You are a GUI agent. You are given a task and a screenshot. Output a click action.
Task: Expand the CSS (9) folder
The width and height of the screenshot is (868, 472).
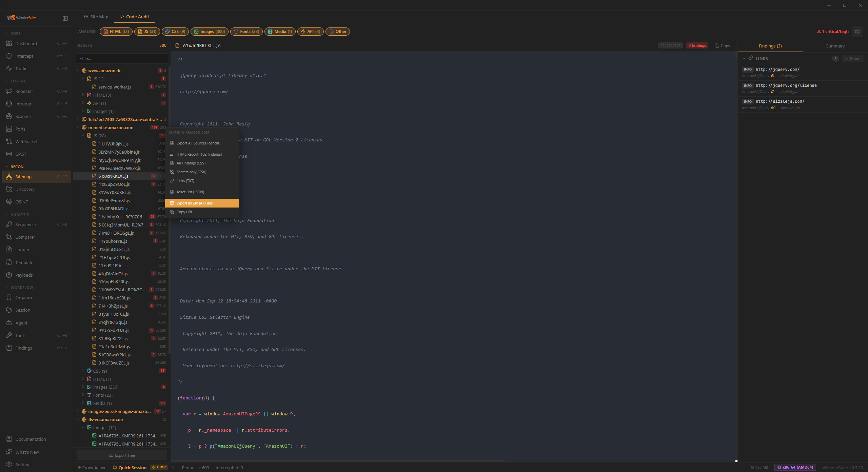click(83, 371)
